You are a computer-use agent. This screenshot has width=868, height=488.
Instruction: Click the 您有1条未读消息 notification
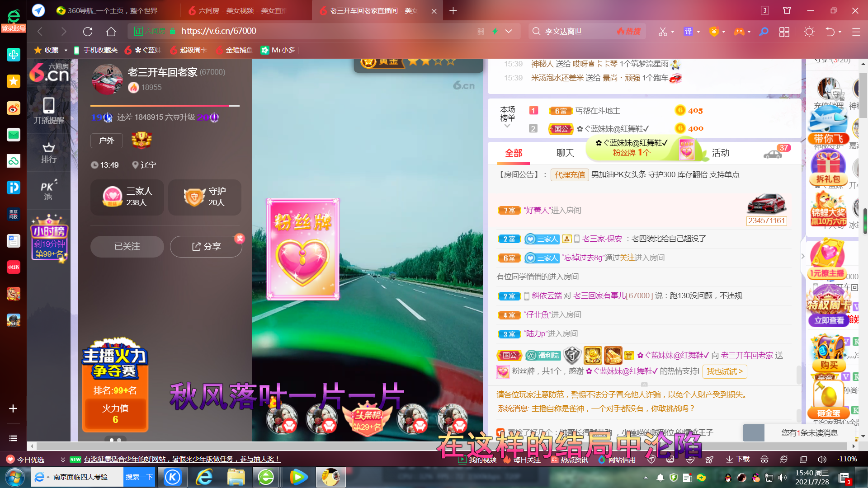click(810, 433)
